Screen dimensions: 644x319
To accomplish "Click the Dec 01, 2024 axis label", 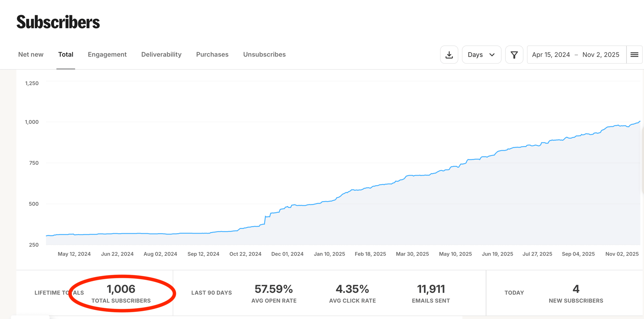I will [287, 254].
